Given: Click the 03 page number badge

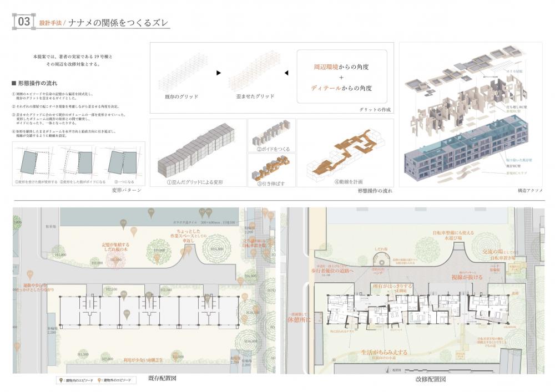Looking at the screenshot, I should coord(24,22).
